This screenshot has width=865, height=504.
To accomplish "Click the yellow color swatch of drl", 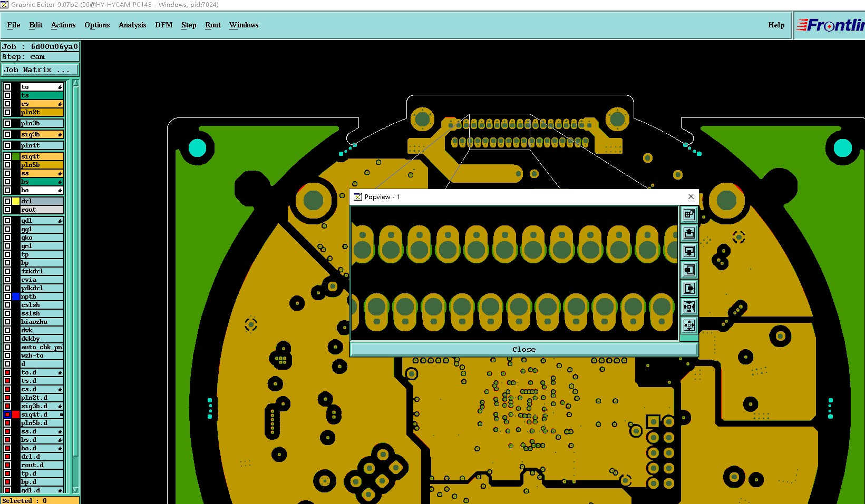I will [16, 201].
